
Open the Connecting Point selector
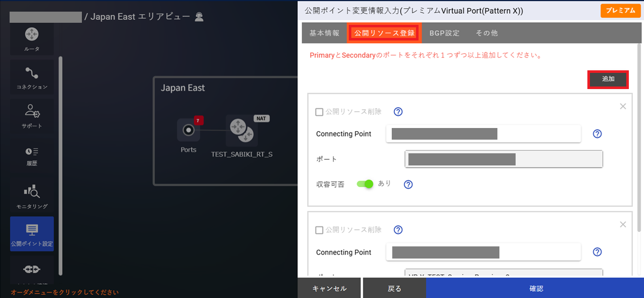(x=483, y=134)
